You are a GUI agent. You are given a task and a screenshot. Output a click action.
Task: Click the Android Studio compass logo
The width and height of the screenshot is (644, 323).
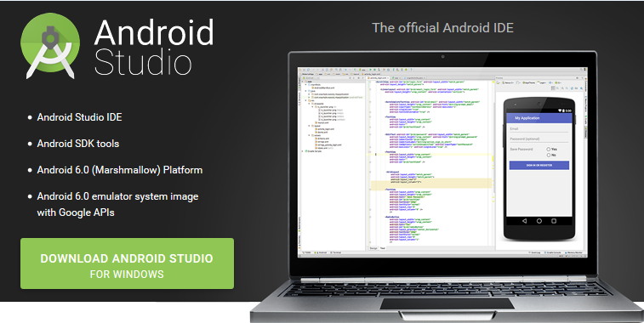coord(50,47)
